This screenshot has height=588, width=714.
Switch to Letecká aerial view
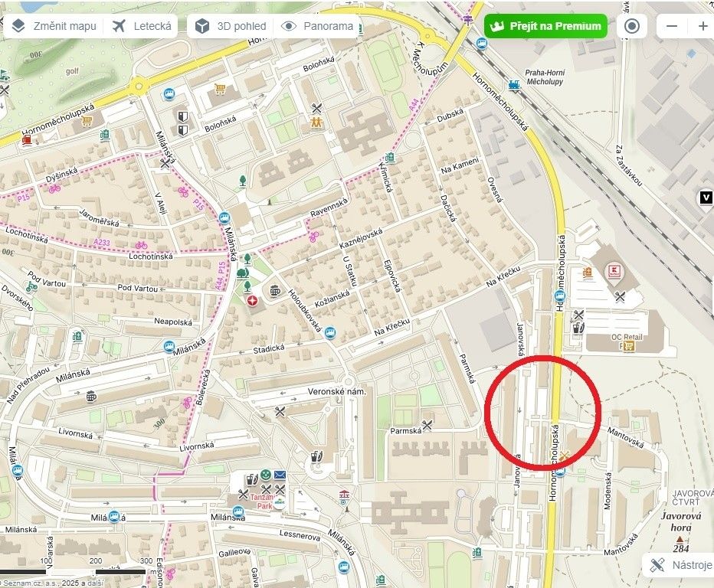click(142, 26)
